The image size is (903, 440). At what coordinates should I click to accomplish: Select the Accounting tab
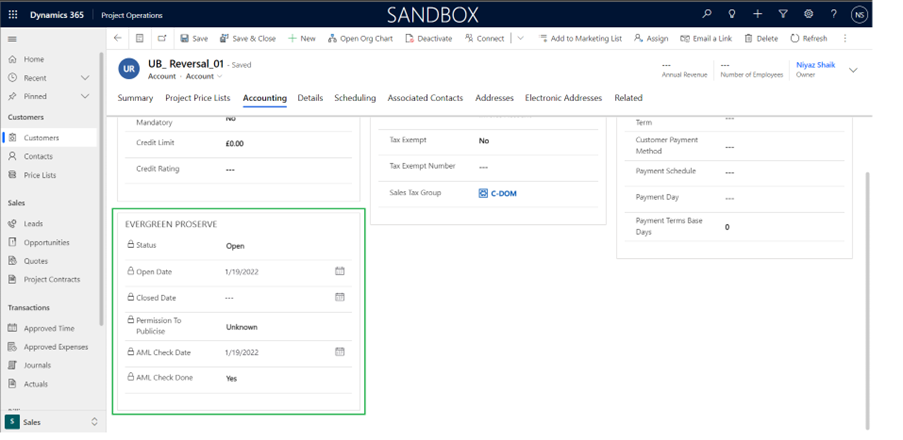pos(264,98)
